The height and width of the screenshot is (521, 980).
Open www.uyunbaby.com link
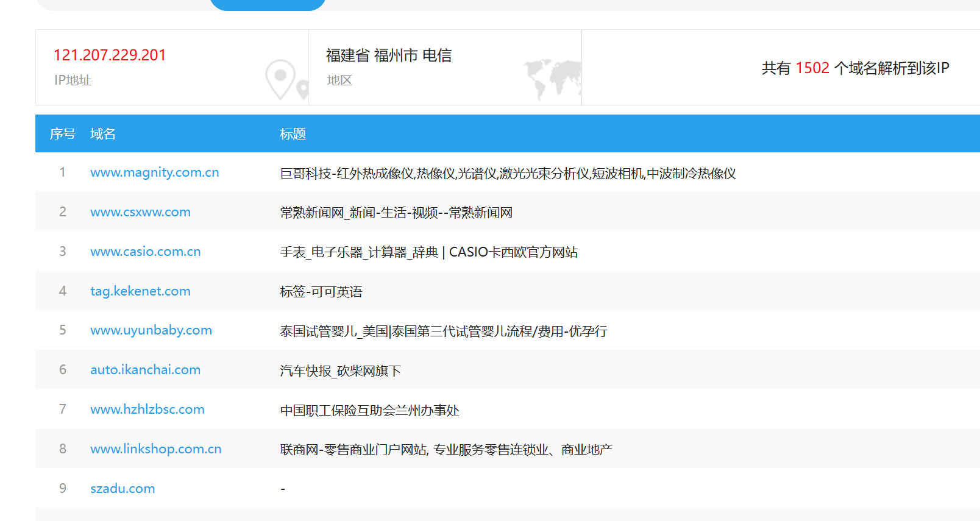tap(151, 330)
